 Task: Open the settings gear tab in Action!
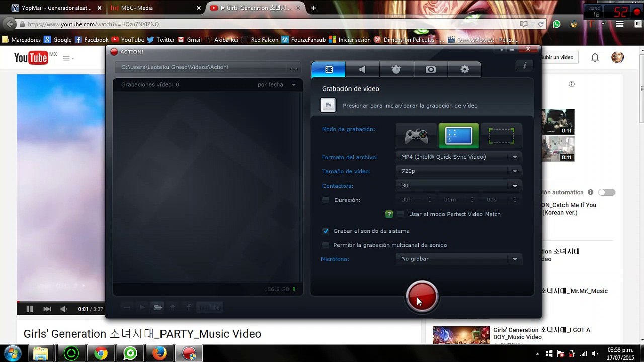(464, 70)
